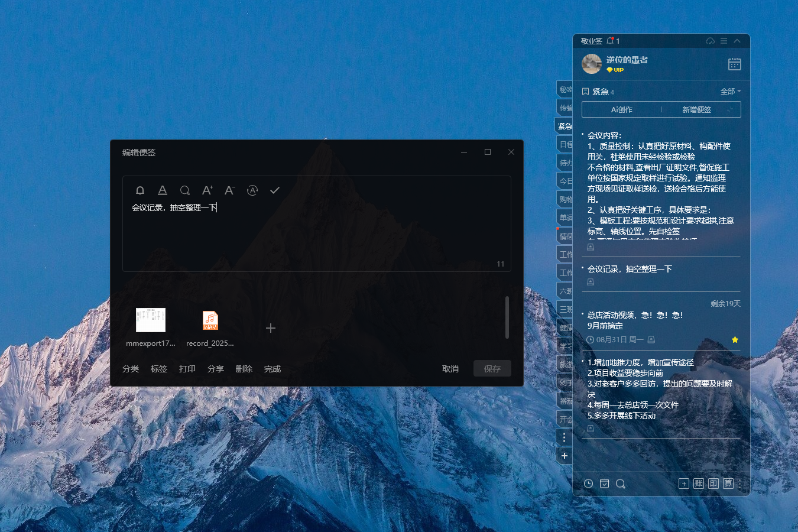Open text color underline A tool
This screenshot has height=532, width=798.
[x=163, y=190]
